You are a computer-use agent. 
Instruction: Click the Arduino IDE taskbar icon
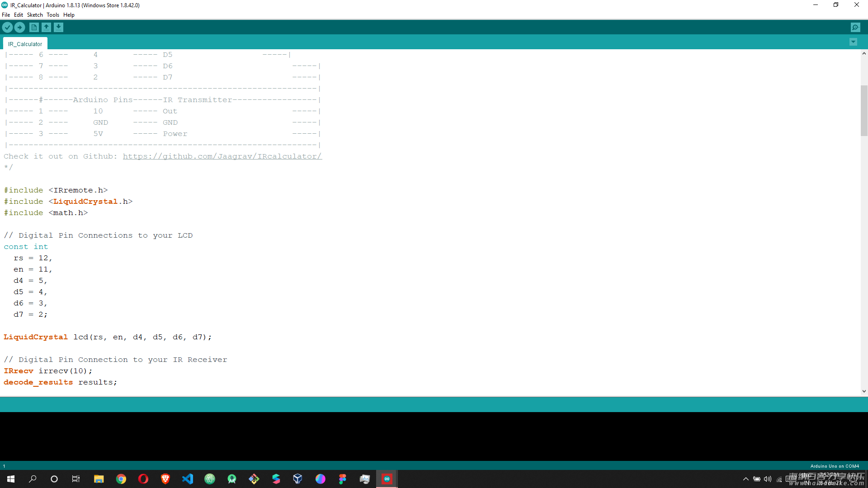(x=387, y=479)
